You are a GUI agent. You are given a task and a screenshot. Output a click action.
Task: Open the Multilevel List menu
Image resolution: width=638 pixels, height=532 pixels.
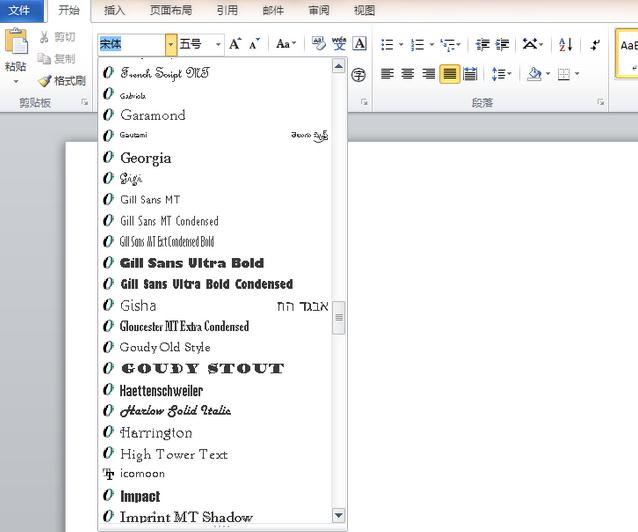point(450,44)
